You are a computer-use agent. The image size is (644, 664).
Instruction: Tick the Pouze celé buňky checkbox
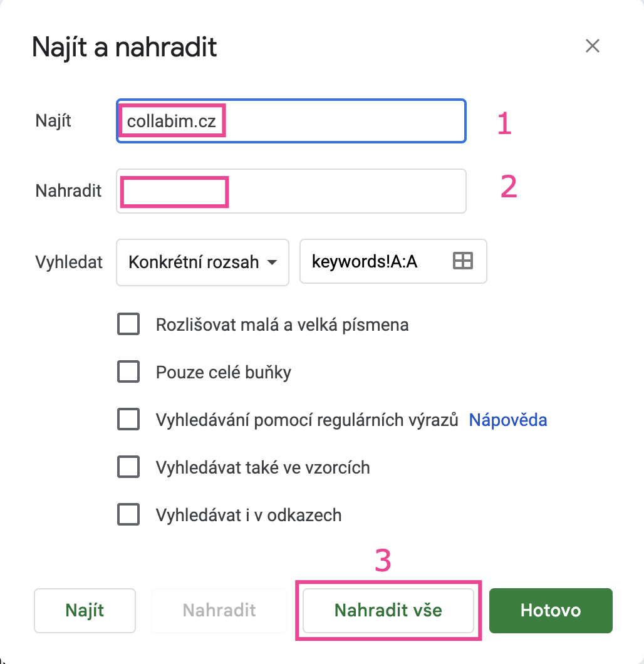[128, 371]
